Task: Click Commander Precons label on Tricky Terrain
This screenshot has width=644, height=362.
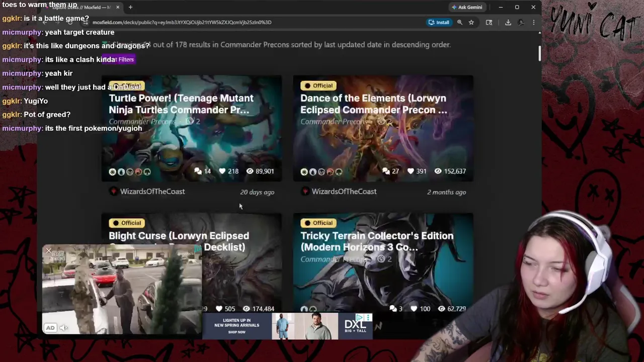Action: pos(334,259)
